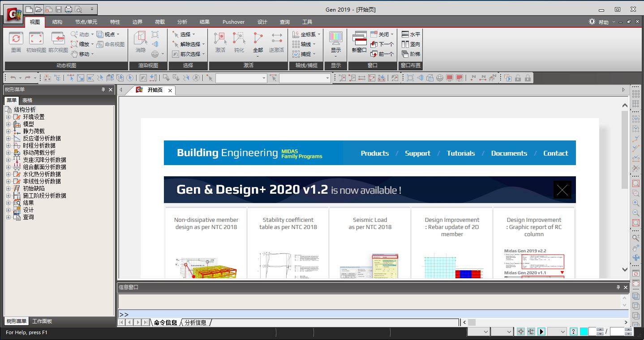Click the Support link in banner
Viewport: 644px width, 340px height.
tap(417, 153)
